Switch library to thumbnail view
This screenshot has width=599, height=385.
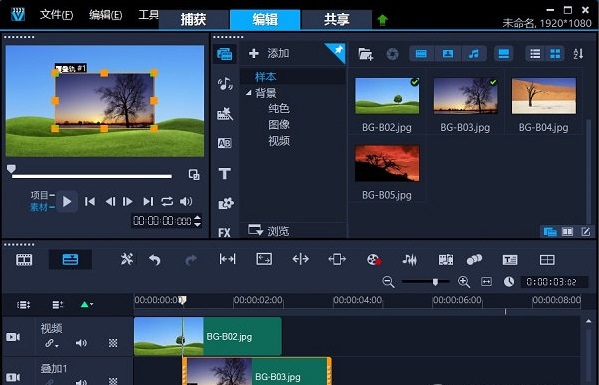[555, 54]
